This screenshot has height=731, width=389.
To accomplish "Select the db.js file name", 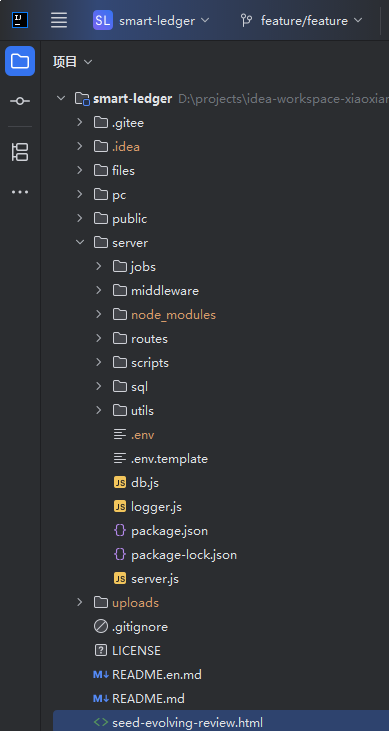I will click(145, 483).
